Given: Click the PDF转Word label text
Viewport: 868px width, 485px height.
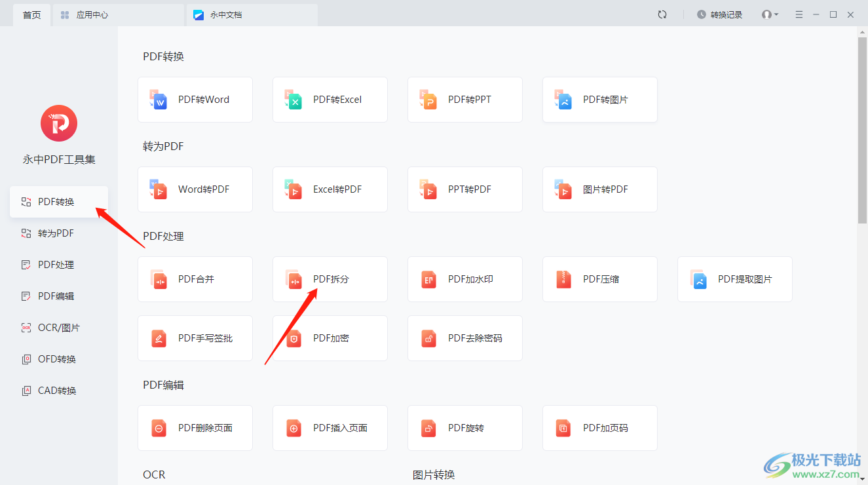Looking at the screenshot, I should pyautogui.click(x=204, y=100).
